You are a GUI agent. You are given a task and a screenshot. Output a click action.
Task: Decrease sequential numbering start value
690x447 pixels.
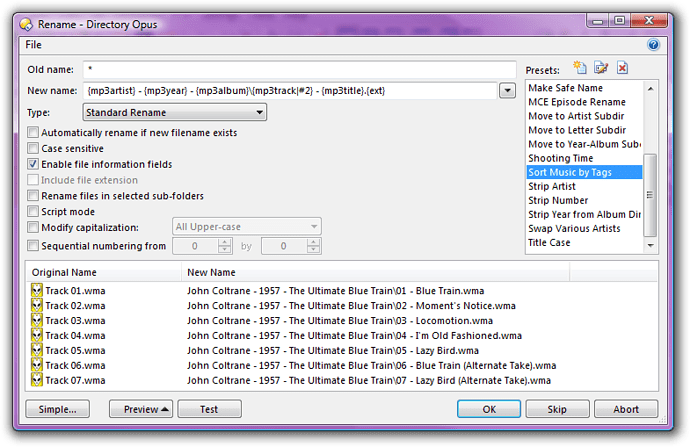click(225, 249)
